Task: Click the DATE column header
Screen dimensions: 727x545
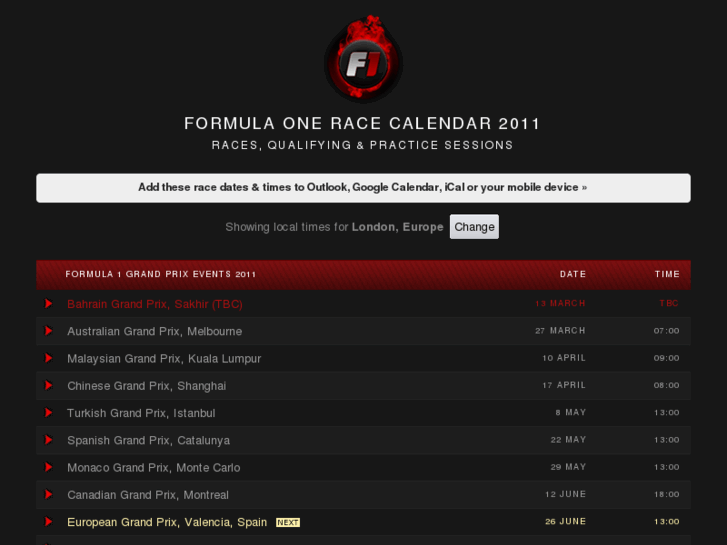Action: click(573, 274)
